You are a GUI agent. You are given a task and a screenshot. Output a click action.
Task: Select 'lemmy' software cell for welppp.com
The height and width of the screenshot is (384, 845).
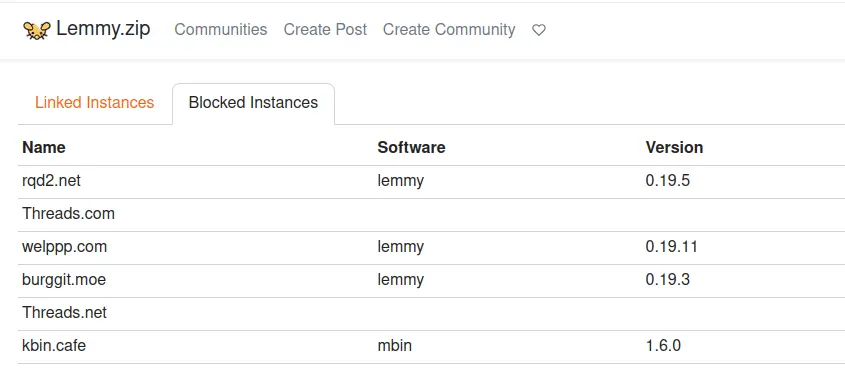coord(400,247)
